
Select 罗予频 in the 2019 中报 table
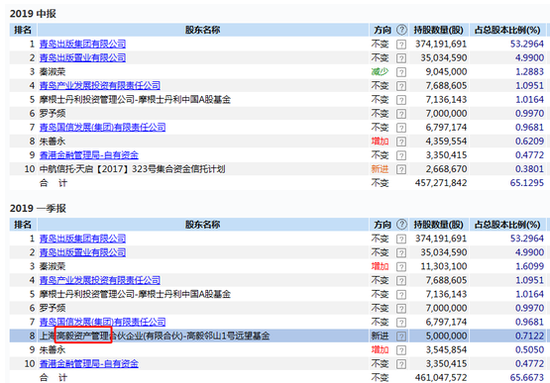coord(52,114)
